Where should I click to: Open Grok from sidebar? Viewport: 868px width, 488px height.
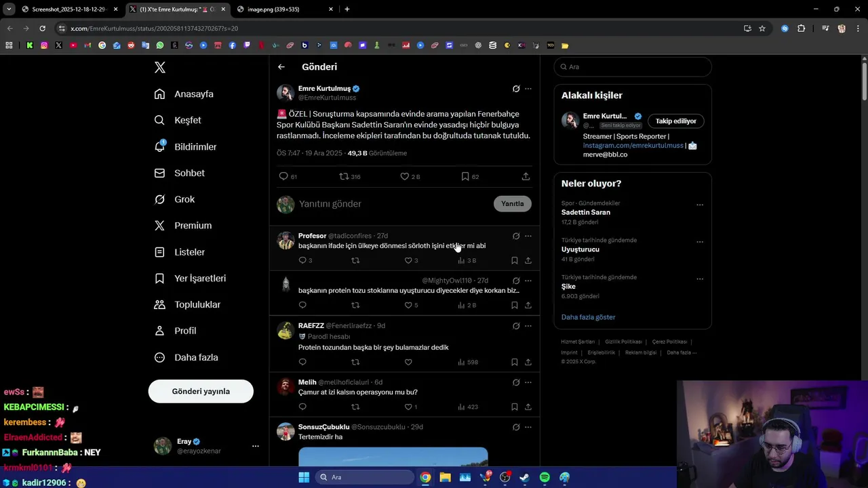click(175, 199)
